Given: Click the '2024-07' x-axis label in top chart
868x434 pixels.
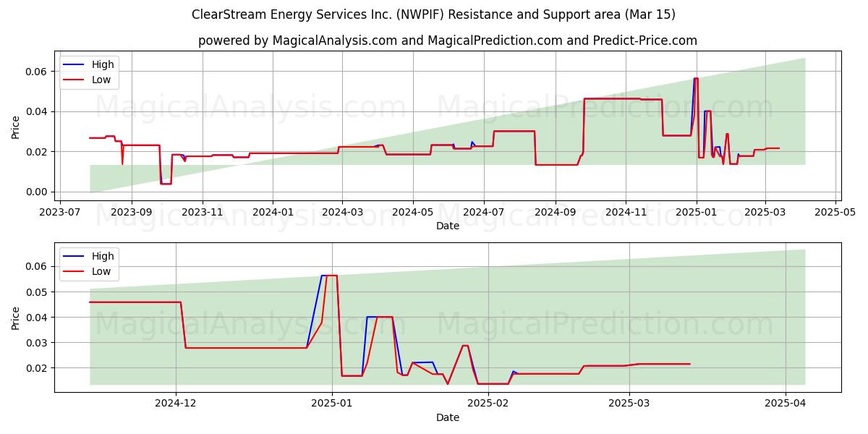Looking at the screenshot, I should 484,213.
